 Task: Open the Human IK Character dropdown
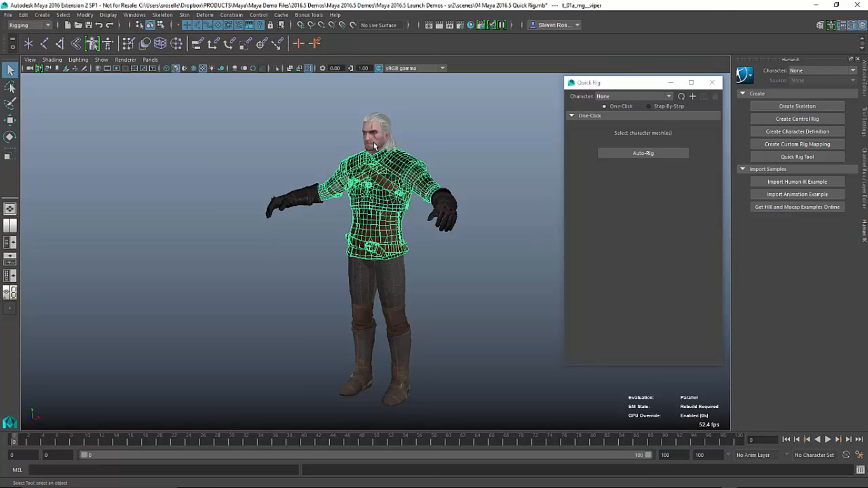click(x=823, y=71)
